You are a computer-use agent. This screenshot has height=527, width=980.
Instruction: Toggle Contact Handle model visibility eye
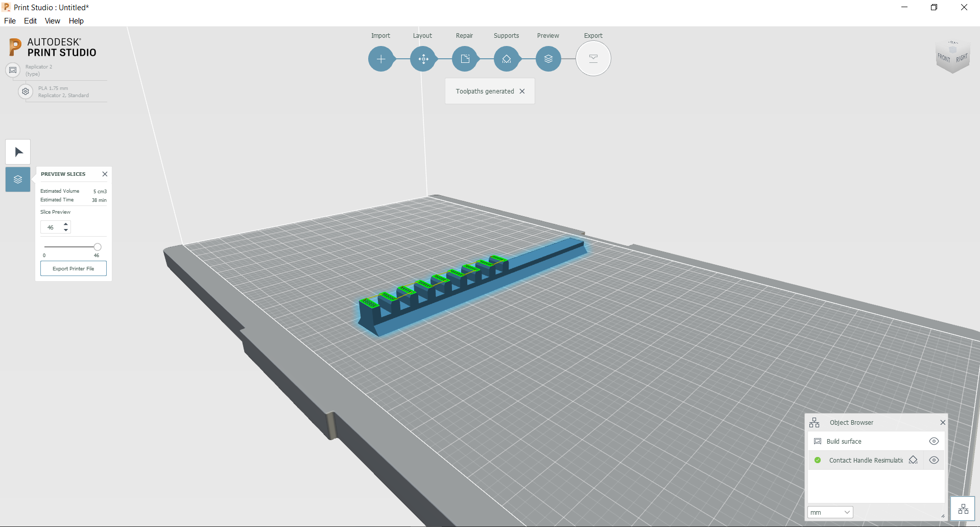934,460
